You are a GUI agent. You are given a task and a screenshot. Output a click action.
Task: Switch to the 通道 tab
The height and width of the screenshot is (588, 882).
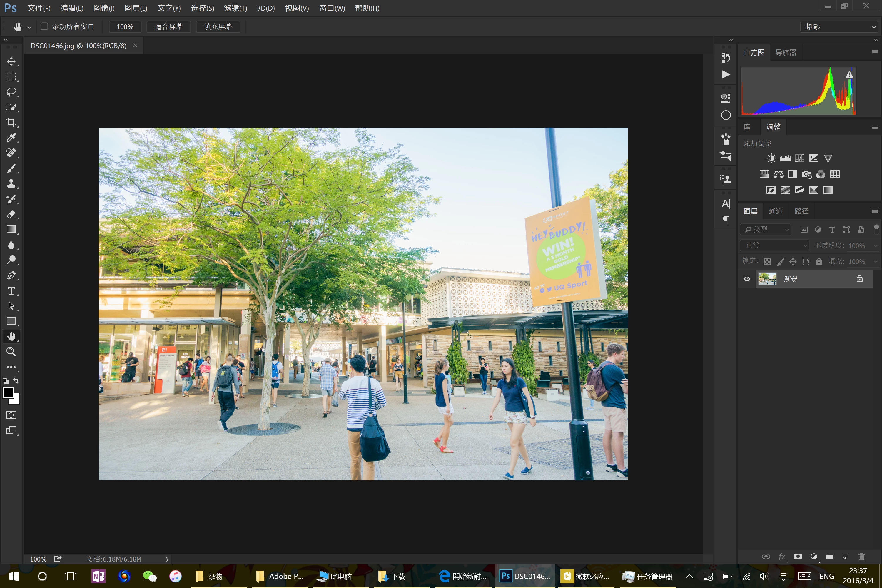(x=776, y=211)
